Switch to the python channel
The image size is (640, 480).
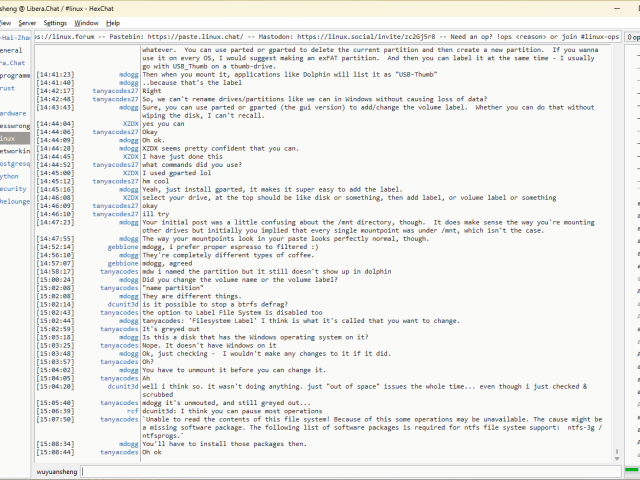[10, 175]
